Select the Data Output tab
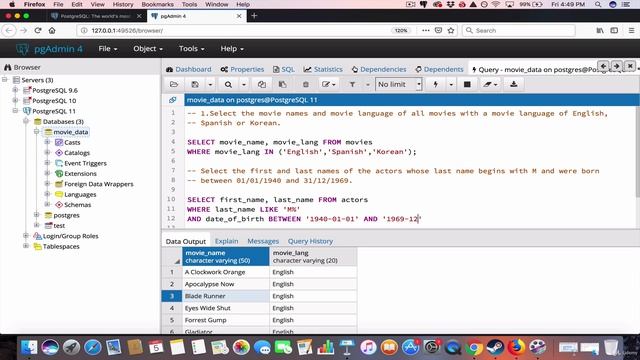Screen dimensions: 640x360 tap(186, 241)
